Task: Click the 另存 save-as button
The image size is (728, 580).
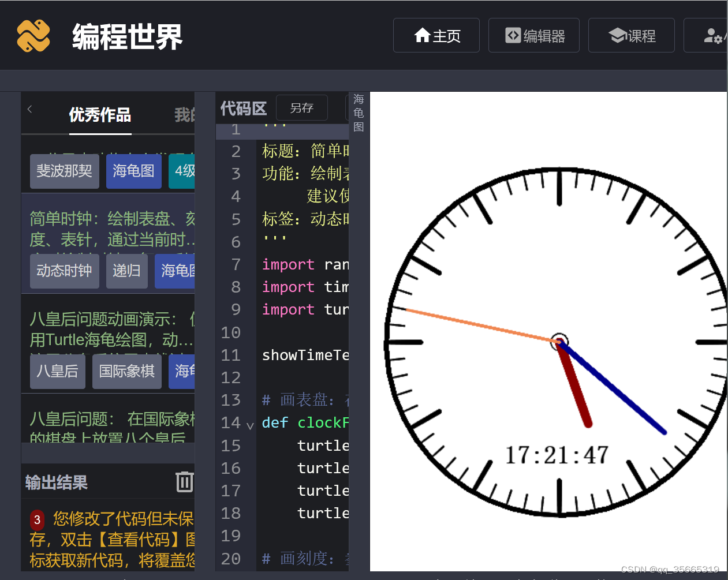Action: (302, 108)
